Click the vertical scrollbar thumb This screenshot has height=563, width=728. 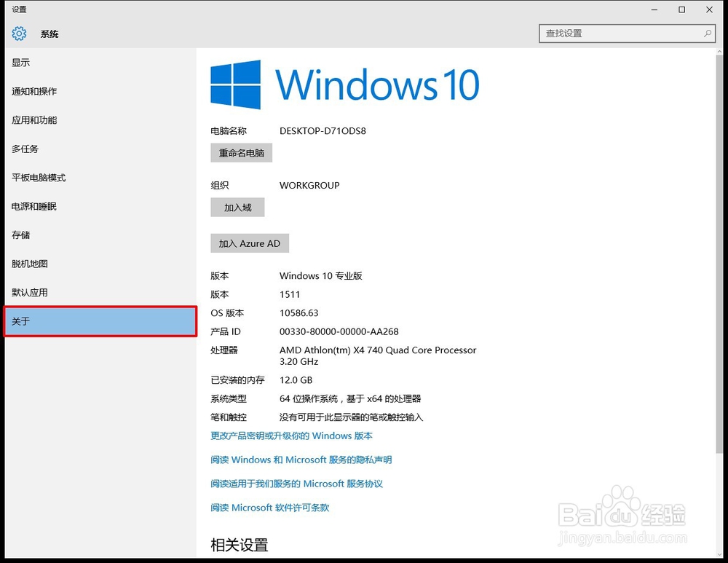[719, 255]
